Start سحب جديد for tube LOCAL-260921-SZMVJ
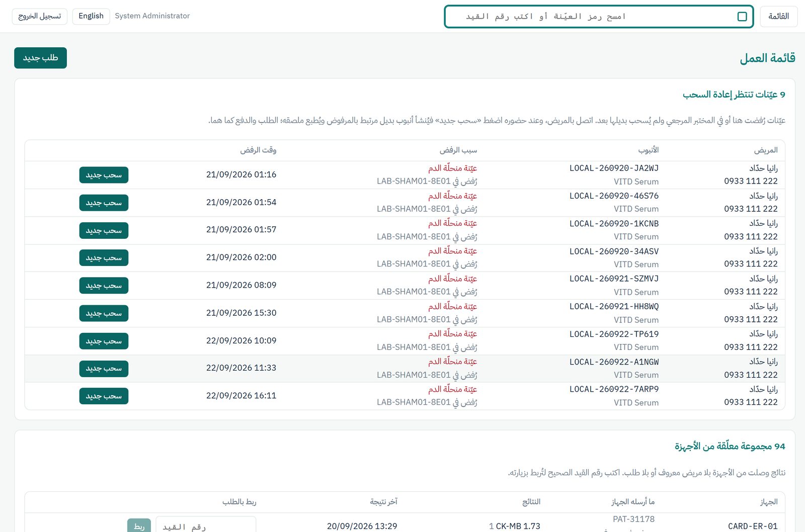805x532 pixels. coord(104,286)
